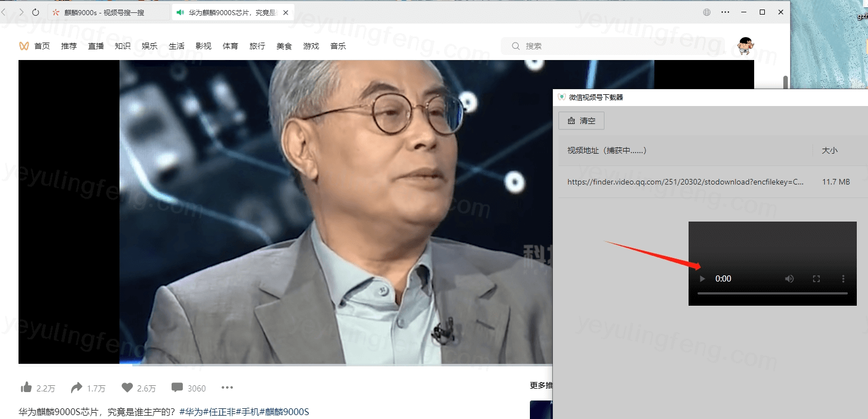
Task: Open the 体育 category
Action: (230, 46)
